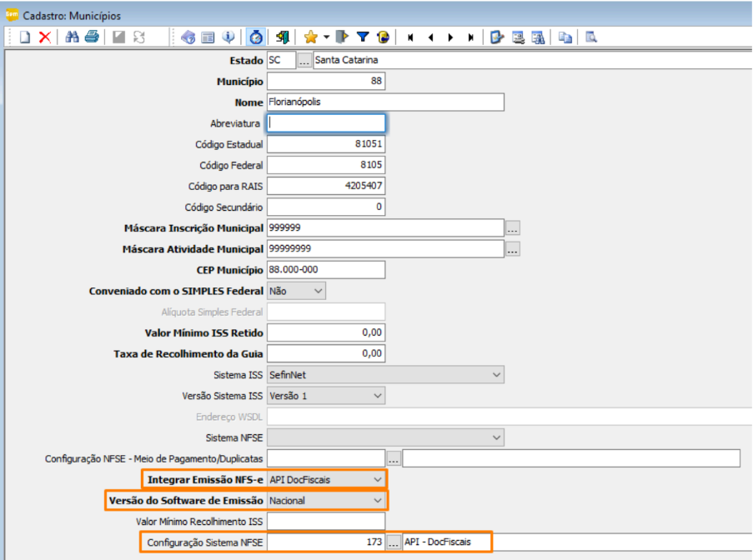Click lookup button for Máscara Inscrição Municipal

pos(512,228)
